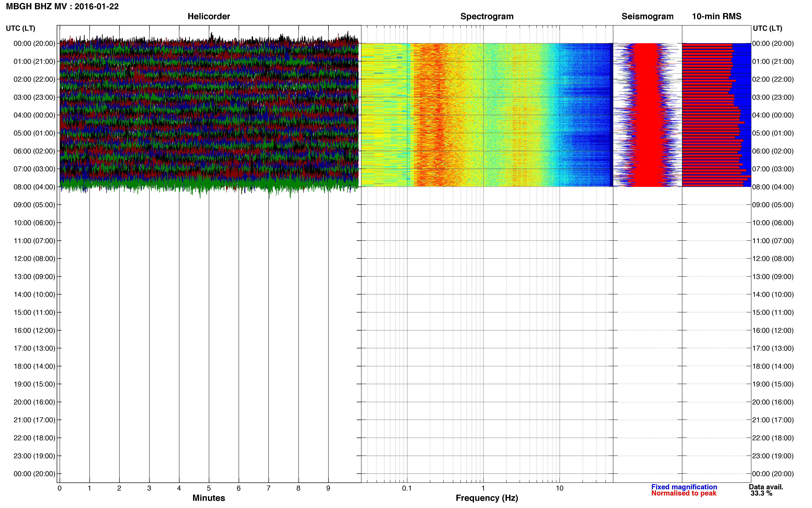This screenshot has height=508, width=812.
Task: Click the "Seismogram" panel heading
Action: pyautogui.click(x=648, y=16)
